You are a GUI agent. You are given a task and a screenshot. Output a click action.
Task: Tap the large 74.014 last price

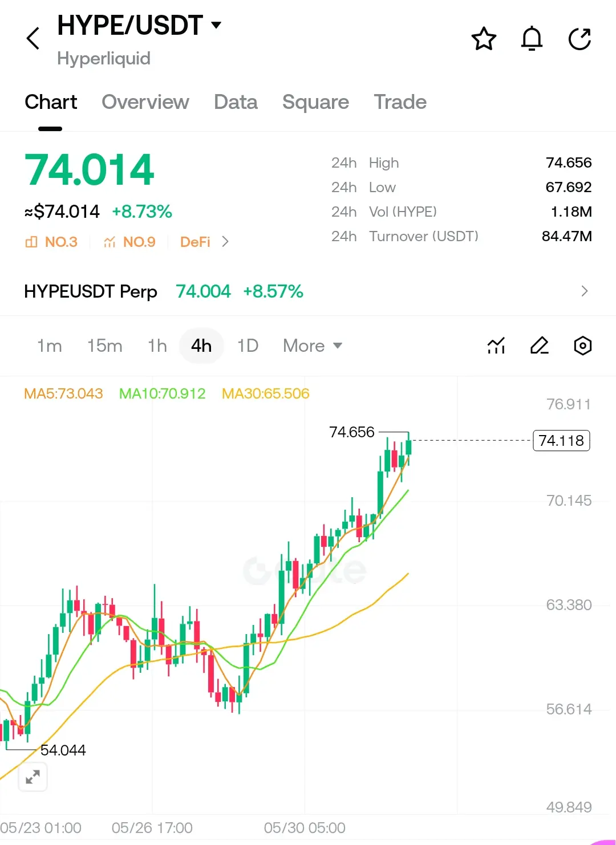click(x=89, y=170)
